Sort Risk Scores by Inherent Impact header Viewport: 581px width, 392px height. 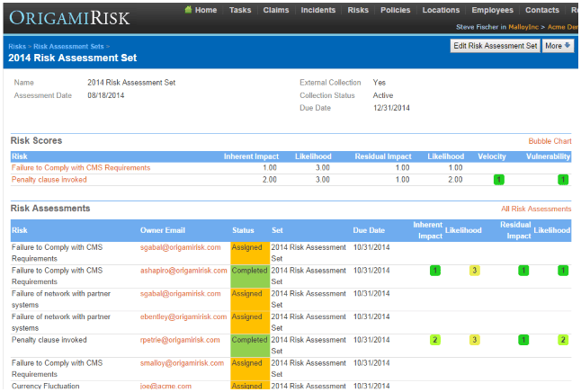(x=251, y=156)
